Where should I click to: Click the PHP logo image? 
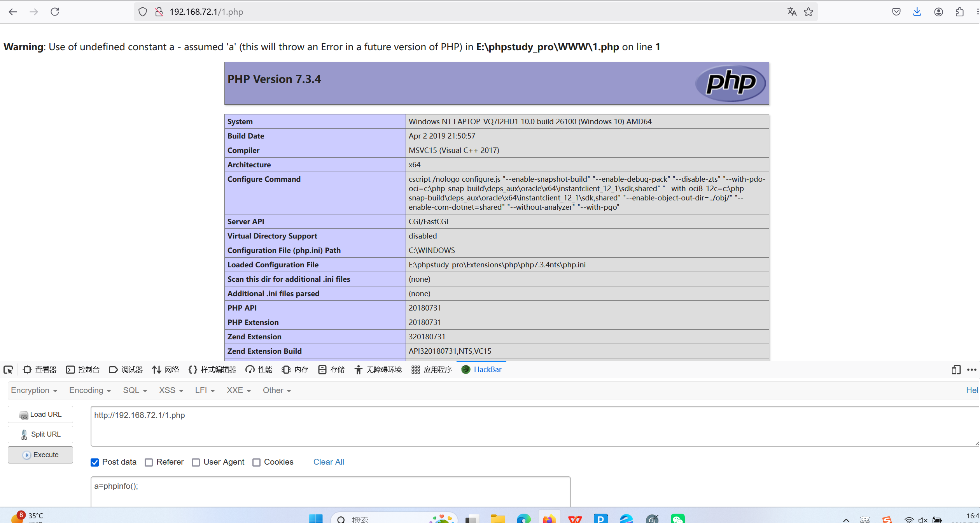click(x=730, y=83)
